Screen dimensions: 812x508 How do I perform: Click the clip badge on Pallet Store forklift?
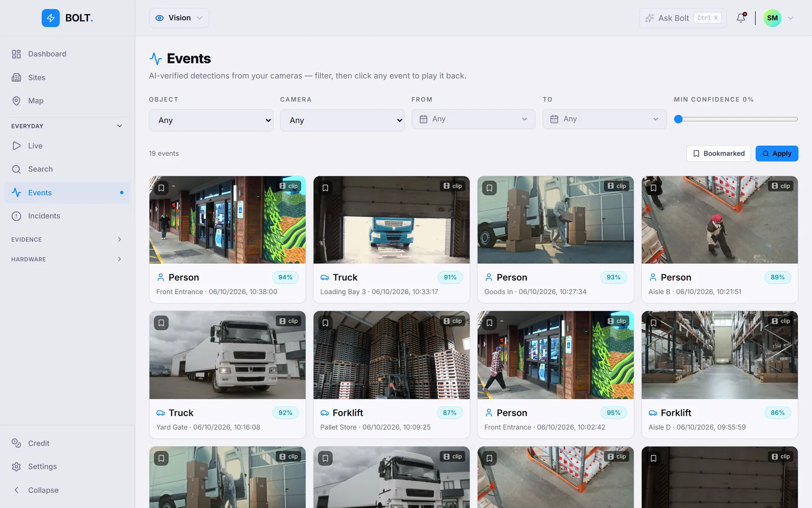coord(453,321)
